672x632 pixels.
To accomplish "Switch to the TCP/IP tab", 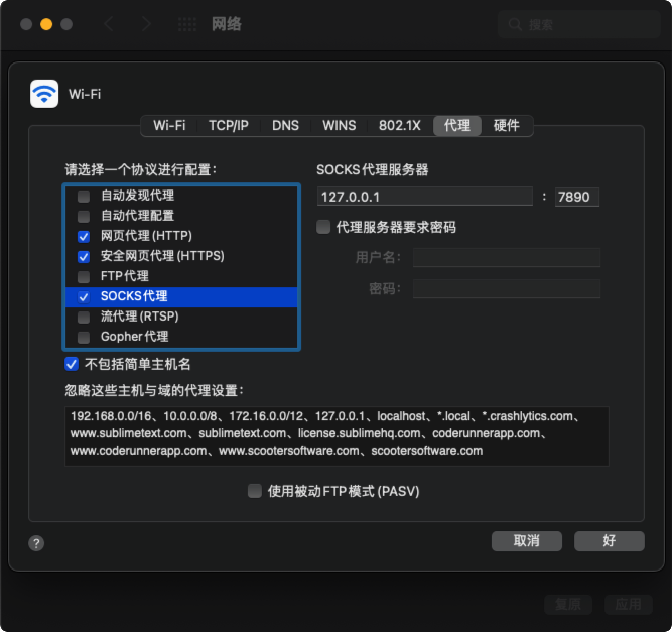I will pyautogui.click(x=229, y=125).
